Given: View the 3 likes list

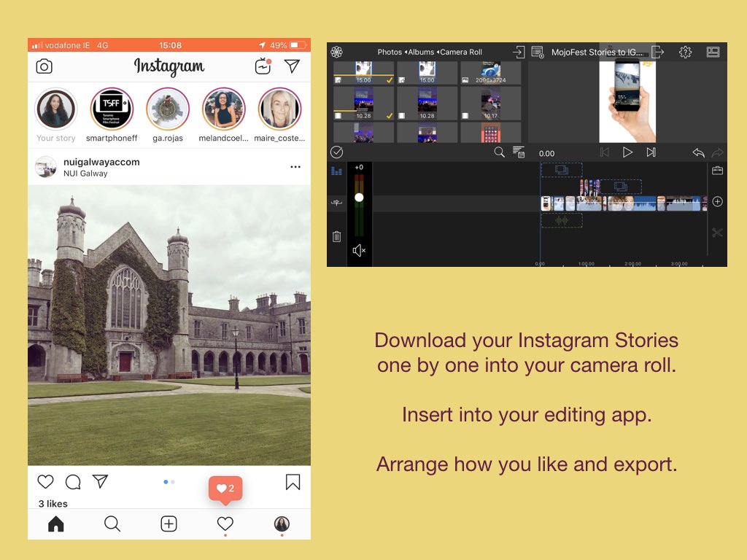Looking at the screenshot, I should point(53,503).
